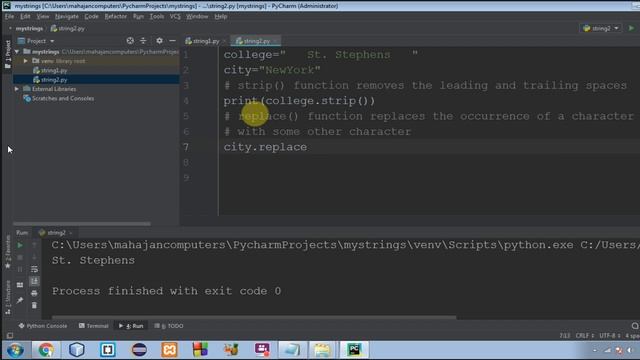
Task: Click the locate/scroll from source target icon
Action: pyautogui.click(x=130, y=41)
